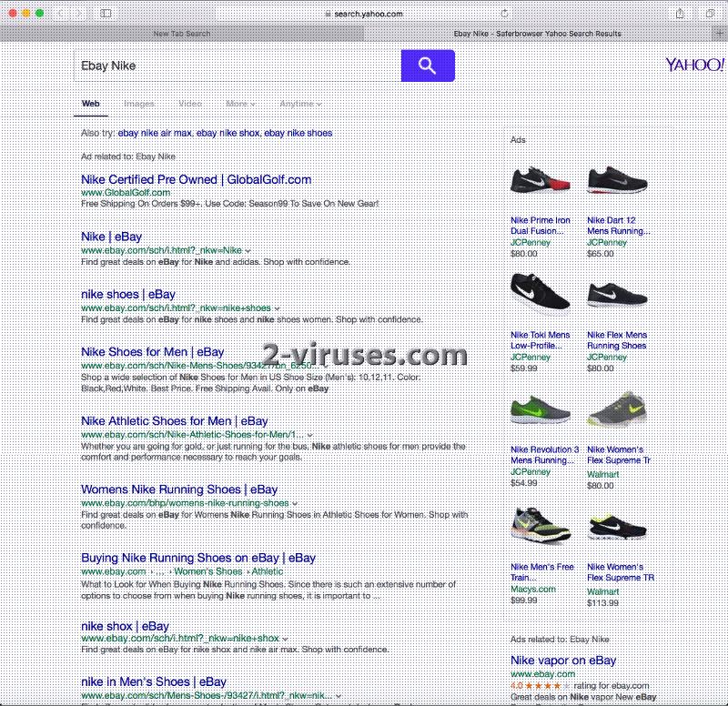Toggle the Safari sidebar icon
728x706 pixels.
pos(106,14)
